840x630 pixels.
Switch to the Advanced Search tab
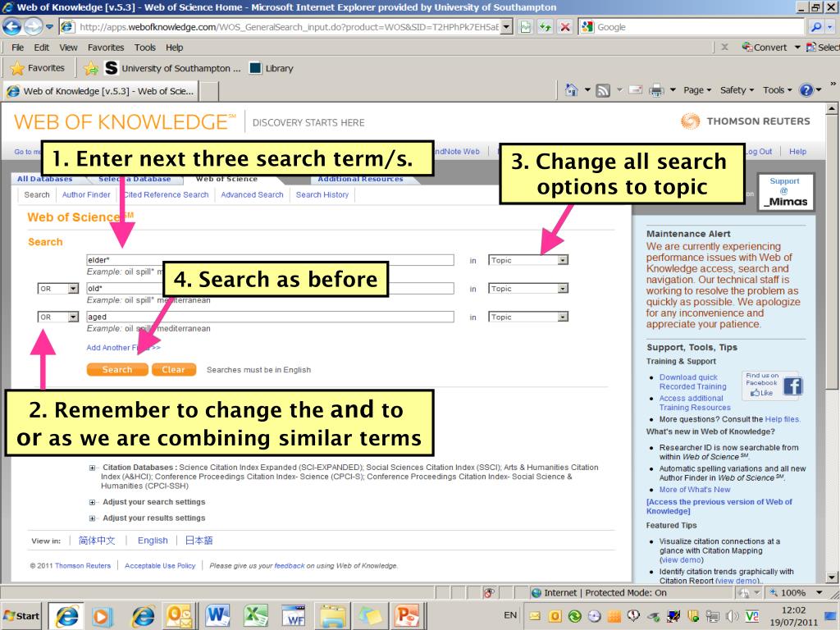[x=252, y=195]
